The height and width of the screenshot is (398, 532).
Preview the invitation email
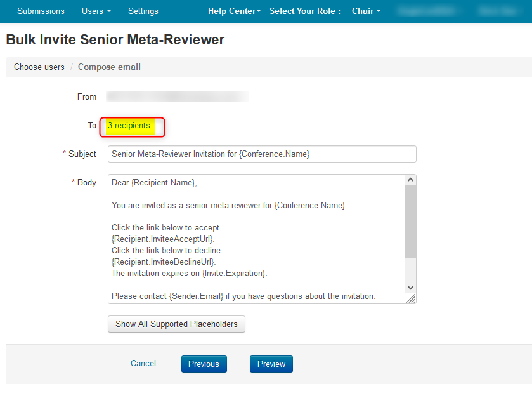(x=271, y=364)
